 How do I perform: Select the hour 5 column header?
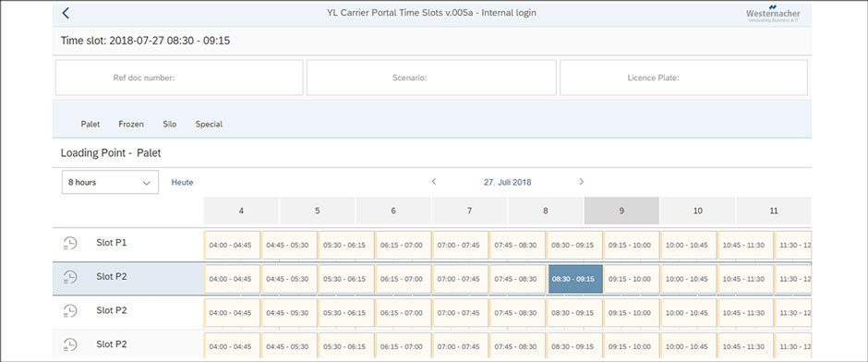tap(318, 211)
